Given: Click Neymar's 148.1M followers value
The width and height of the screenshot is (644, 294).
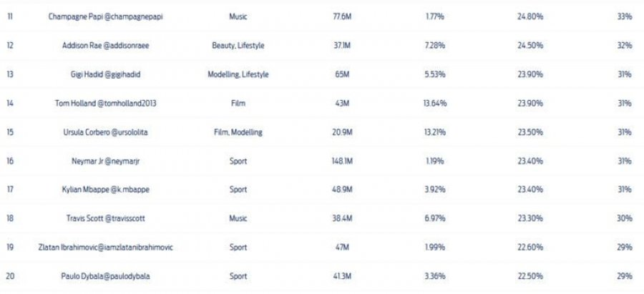Looking at the screenshot, I should pyautogui.click(x=342, y=161).
